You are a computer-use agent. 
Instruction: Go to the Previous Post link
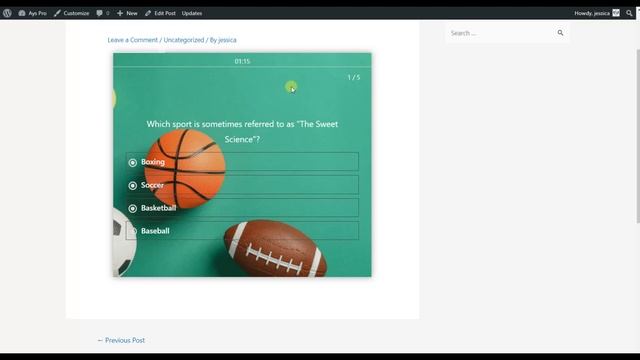tap(121, 340)
